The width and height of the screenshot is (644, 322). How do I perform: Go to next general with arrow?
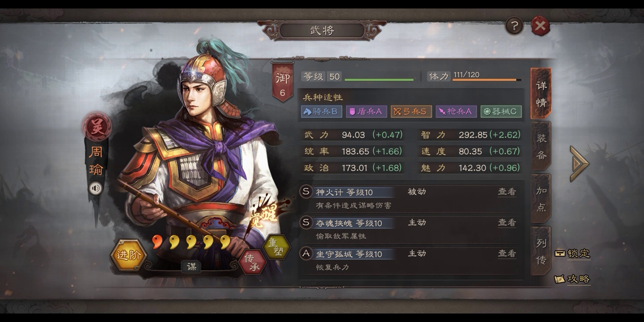580,163
